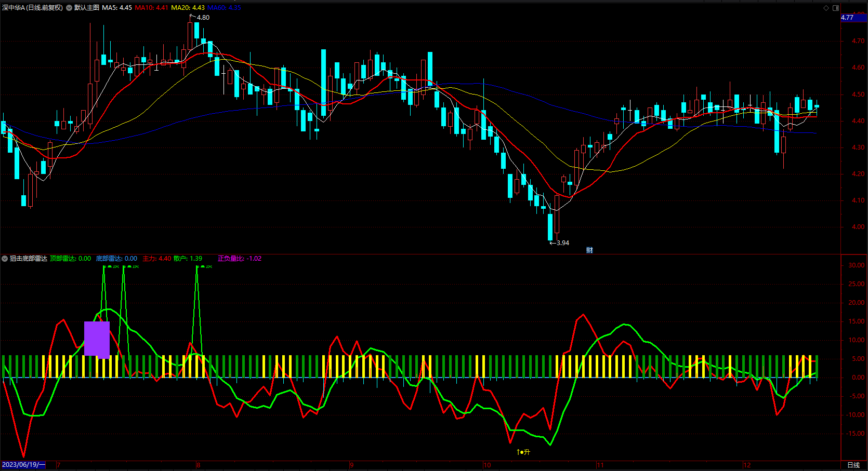Click month 11 on the time axis
Viewport: 868px width, 471px height.
pyautogui.click(x=600, y=465)
